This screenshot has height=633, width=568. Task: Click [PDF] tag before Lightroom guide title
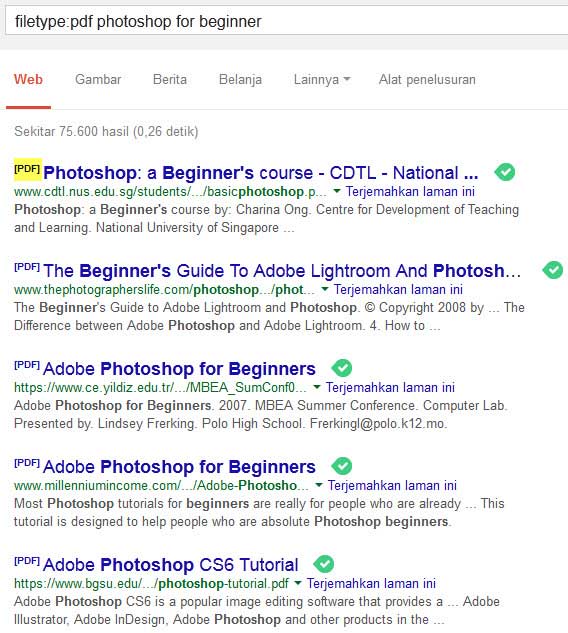coord(27,267)
